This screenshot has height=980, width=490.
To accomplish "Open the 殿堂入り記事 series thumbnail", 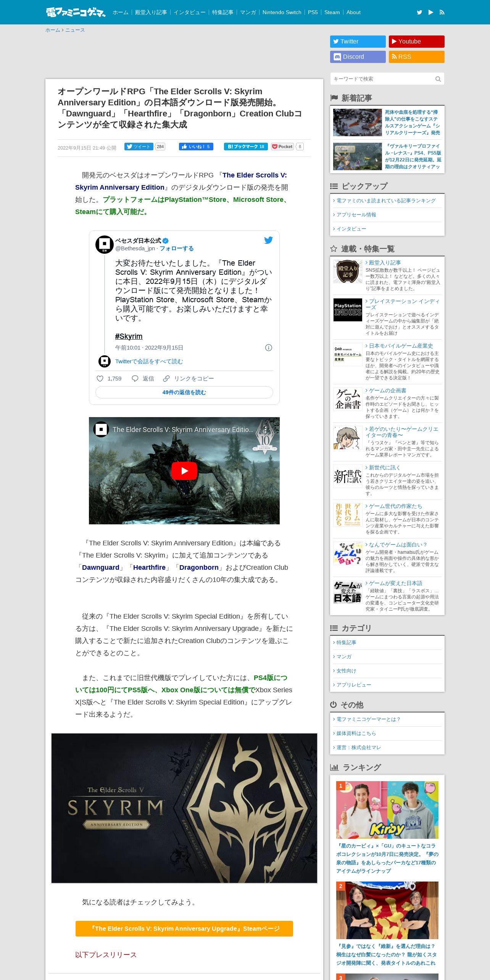I will tap(348, 271).
